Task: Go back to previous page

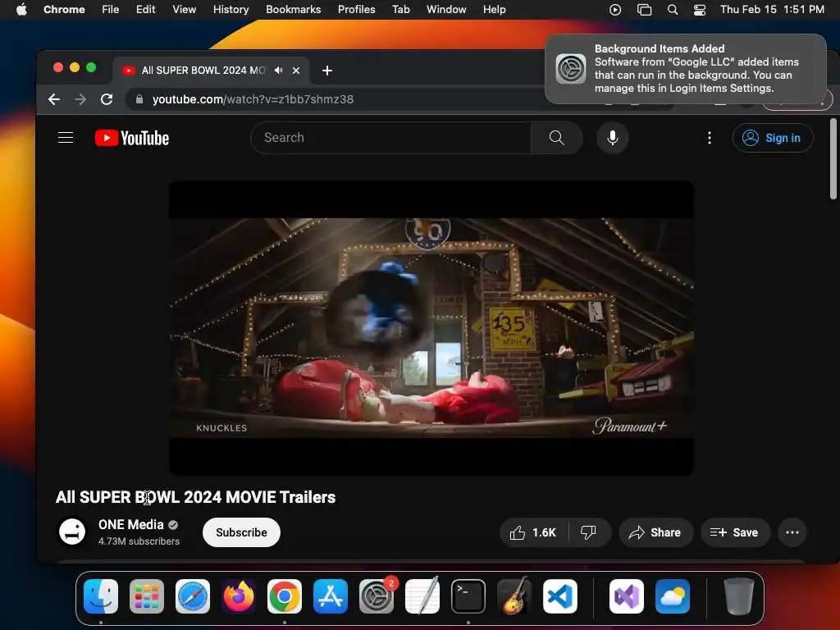Action: pyautogui.click(x=54, y=99)
